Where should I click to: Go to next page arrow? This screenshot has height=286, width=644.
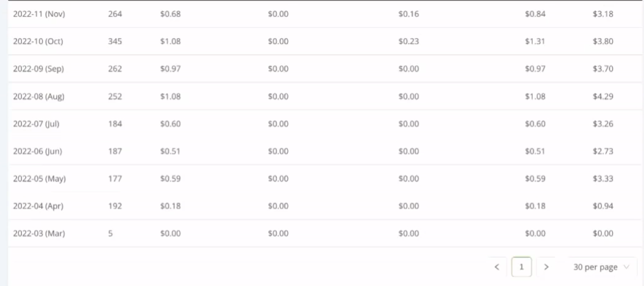(546, 267)
